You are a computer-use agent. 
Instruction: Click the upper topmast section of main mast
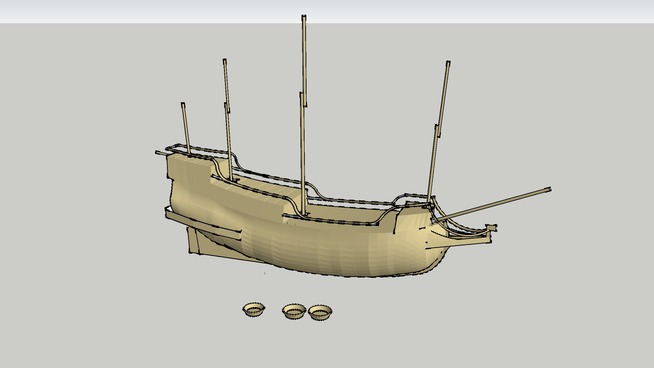304,61
